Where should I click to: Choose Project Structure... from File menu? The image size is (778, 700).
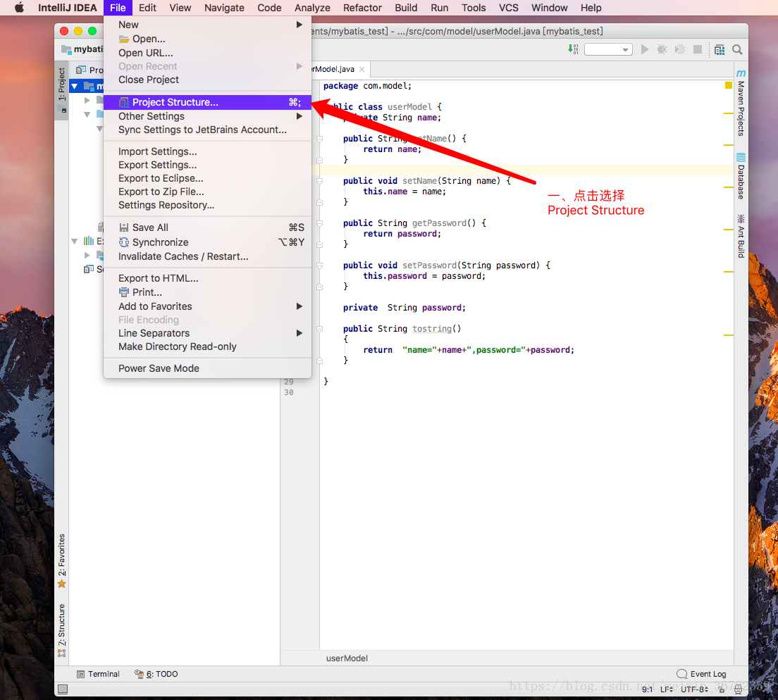207,102
